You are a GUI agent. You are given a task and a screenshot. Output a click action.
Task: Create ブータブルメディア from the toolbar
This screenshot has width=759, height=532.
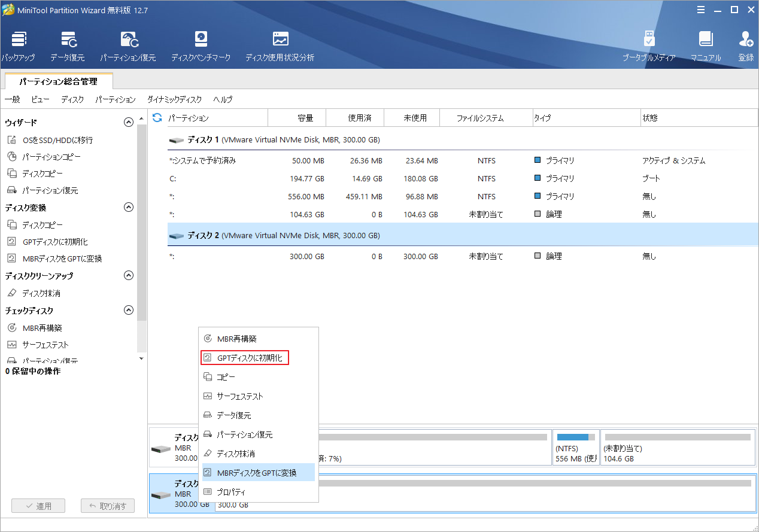pos(649,47)
